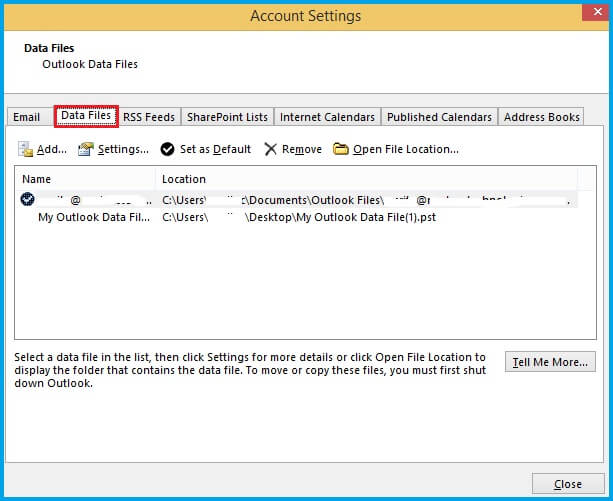
Task: Switch to Internet Calendars tab
Action: pyautogui.click(x=327, y=117)
